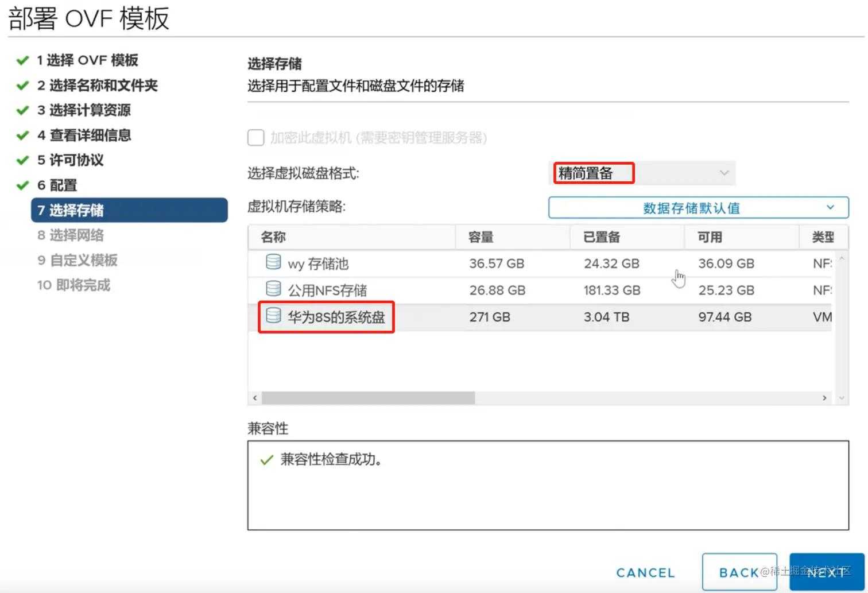
Task: Click the 271 GB capacity cell
Action: click(x=490, y=317)
